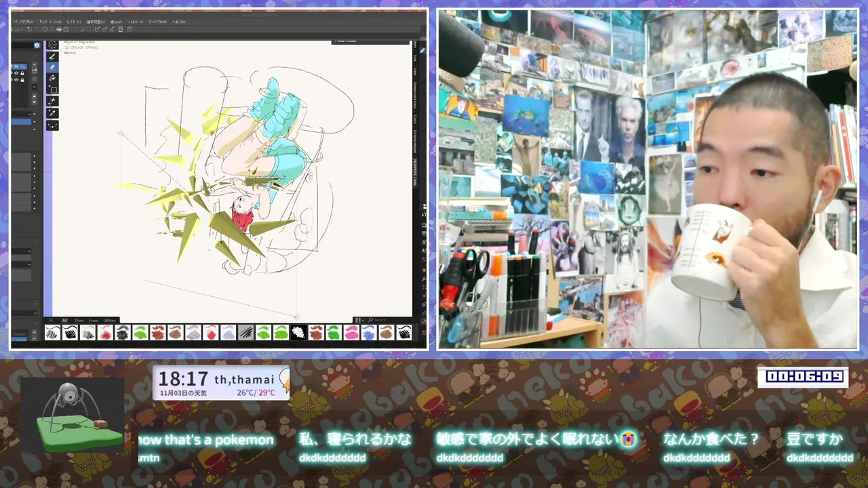Pick the last black scribble brush thumbnail
This screenshot has height=488, width=868.
coord(403,332)
